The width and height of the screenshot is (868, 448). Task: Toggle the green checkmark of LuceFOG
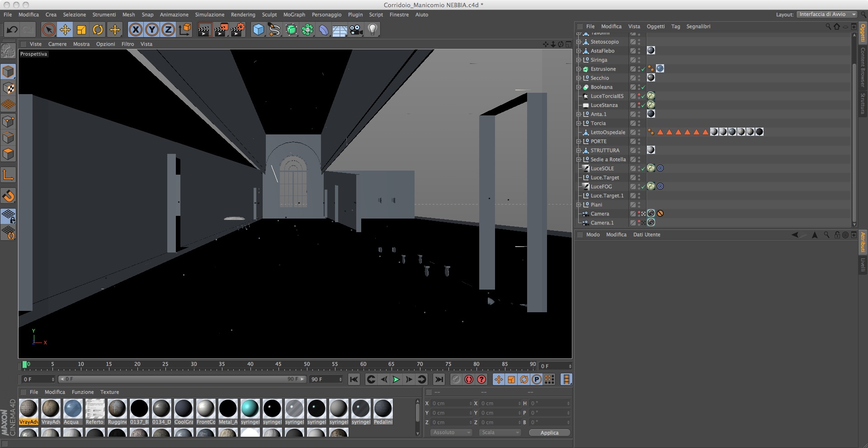[x=643, y=187]
